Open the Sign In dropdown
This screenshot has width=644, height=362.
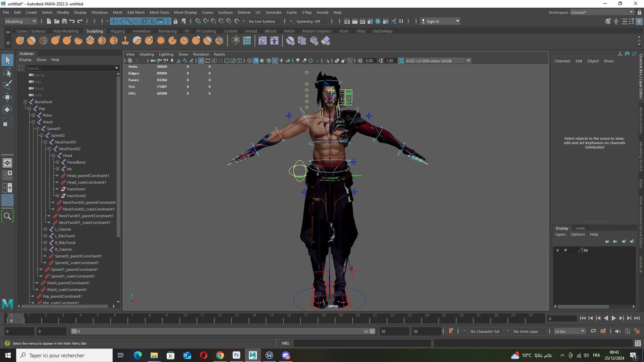point(440,21)
